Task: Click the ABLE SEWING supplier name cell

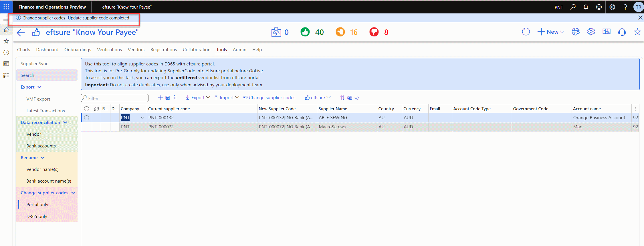Action: (x=347, y=118)
